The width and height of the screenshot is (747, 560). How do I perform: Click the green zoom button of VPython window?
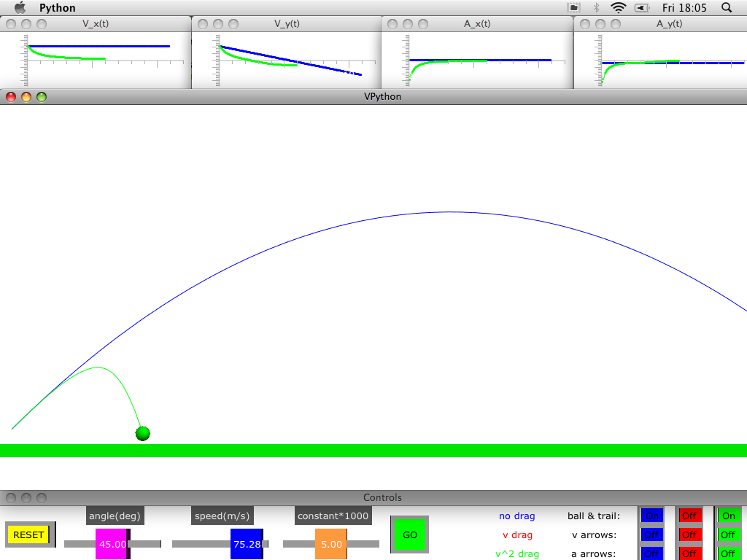pyautogui.click(x=42, y=96)
